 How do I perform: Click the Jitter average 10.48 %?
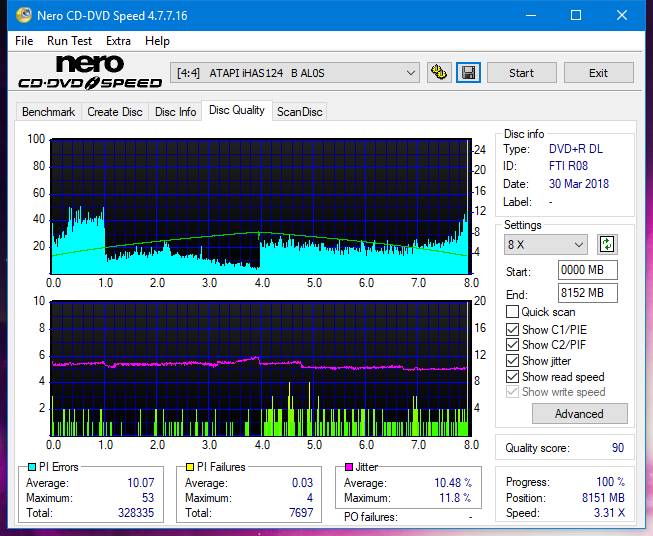click(453, 483)
